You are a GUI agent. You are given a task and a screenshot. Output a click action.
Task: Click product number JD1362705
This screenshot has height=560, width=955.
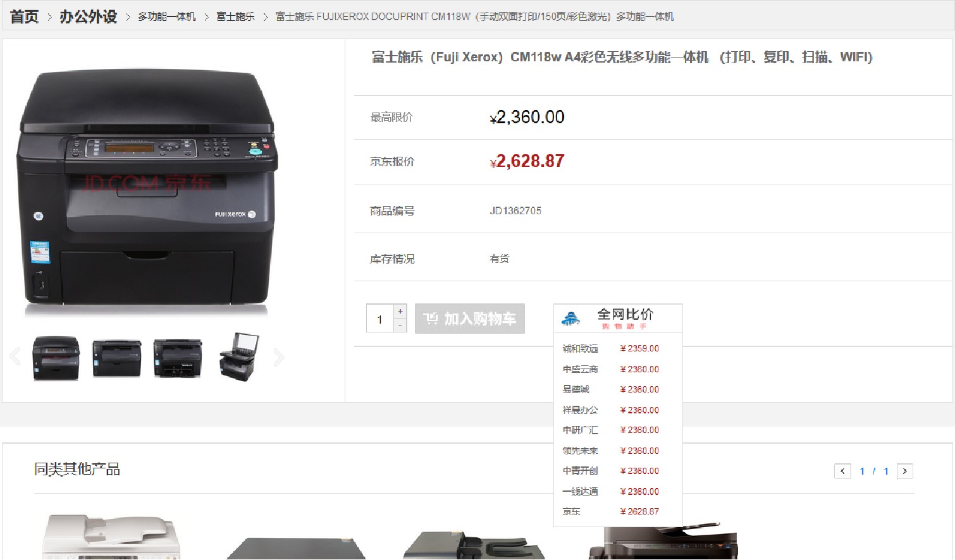(x=515, y=210)
